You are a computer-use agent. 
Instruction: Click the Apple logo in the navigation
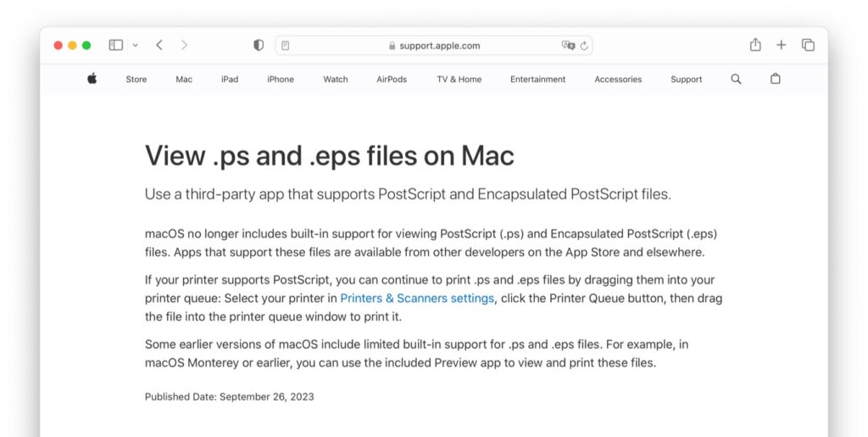pos(92,79)
